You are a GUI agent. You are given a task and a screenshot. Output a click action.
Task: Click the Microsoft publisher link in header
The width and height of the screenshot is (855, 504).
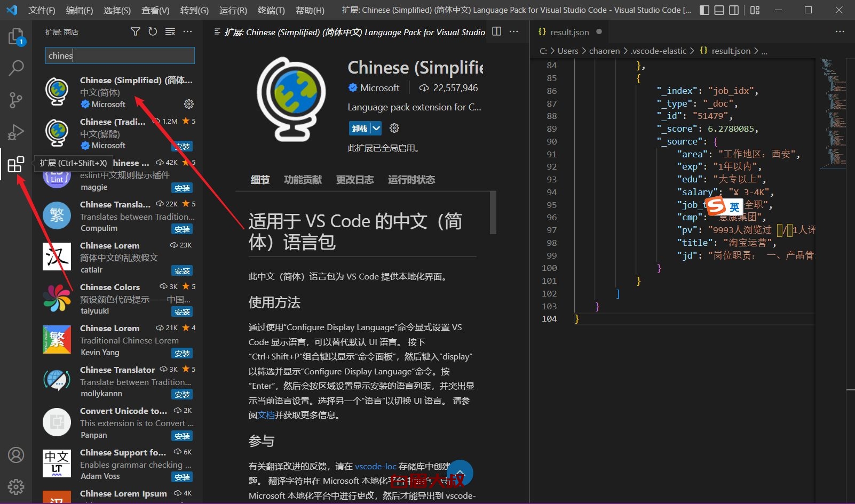(379, 88)
